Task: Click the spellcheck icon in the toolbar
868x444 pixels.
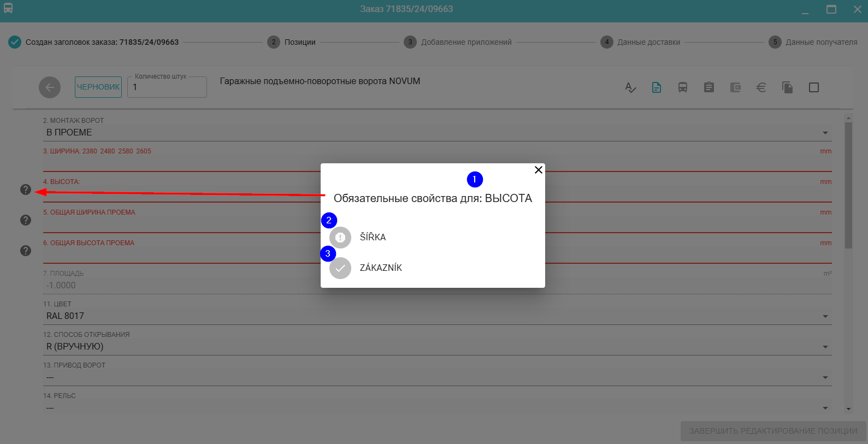Action: tap(630, 87)
